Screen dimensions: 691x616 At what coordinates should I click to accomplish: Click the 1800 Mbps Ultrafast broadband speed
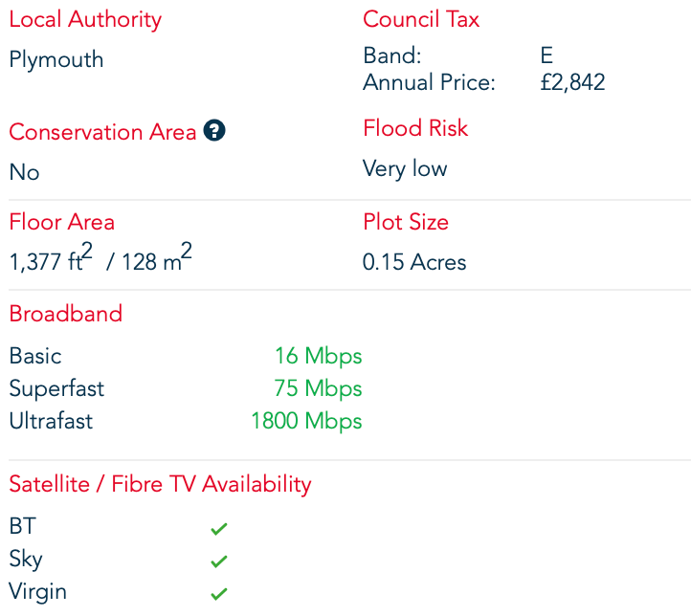(x=306, y=421)
